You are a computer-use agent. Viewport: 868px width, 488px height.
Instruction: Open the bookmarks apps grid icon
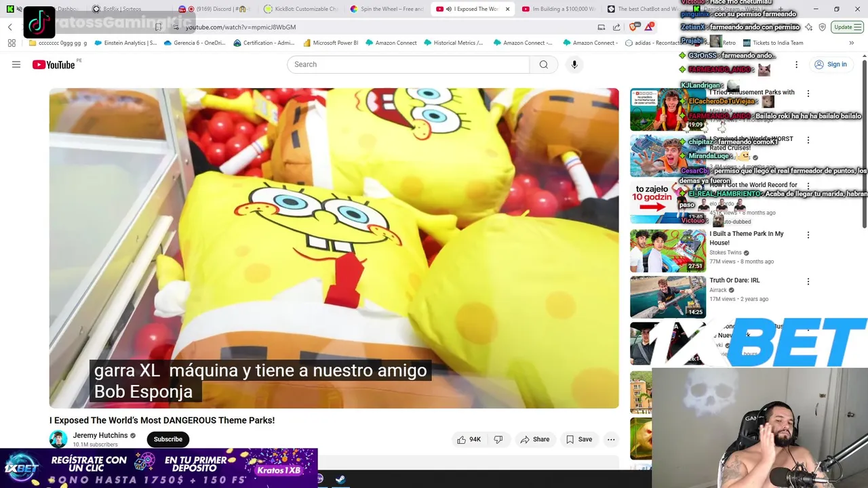click(x=12, y=43)
